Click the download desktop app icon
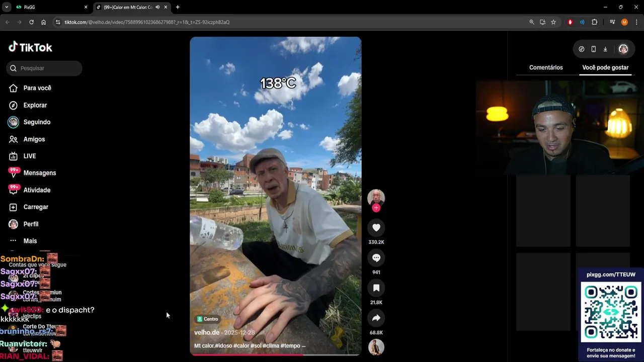 605,49
